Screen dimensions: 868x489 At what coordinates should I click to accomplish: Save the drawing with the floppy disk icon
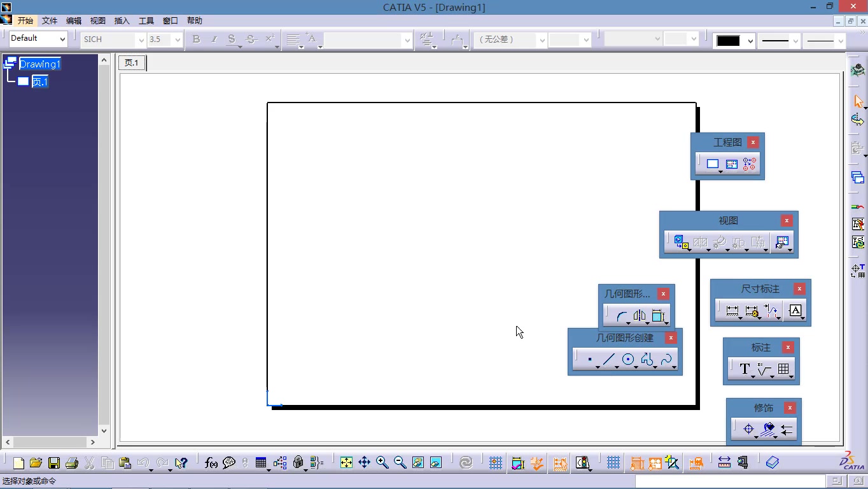click(54, 463)
